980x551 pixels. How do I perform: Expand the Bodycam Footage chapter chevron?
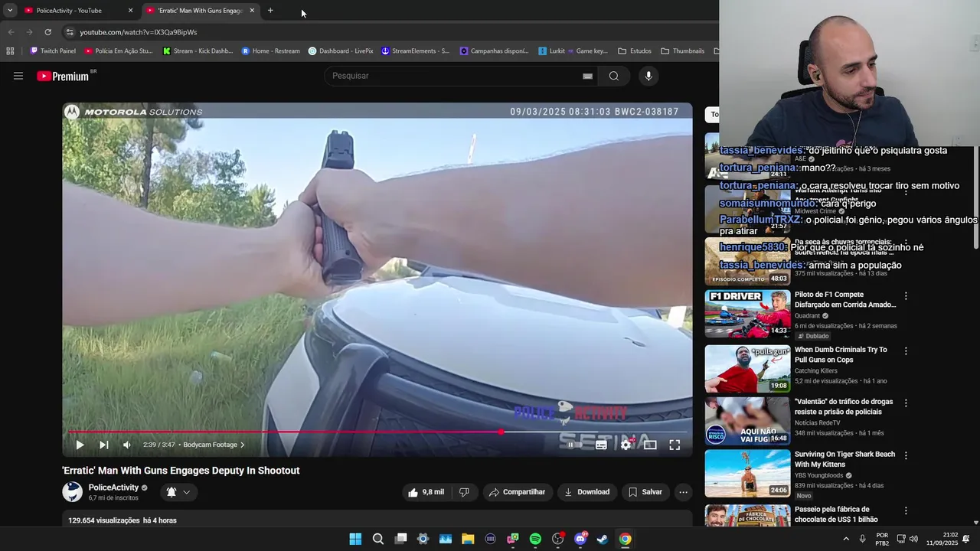[x=243, y=445]
